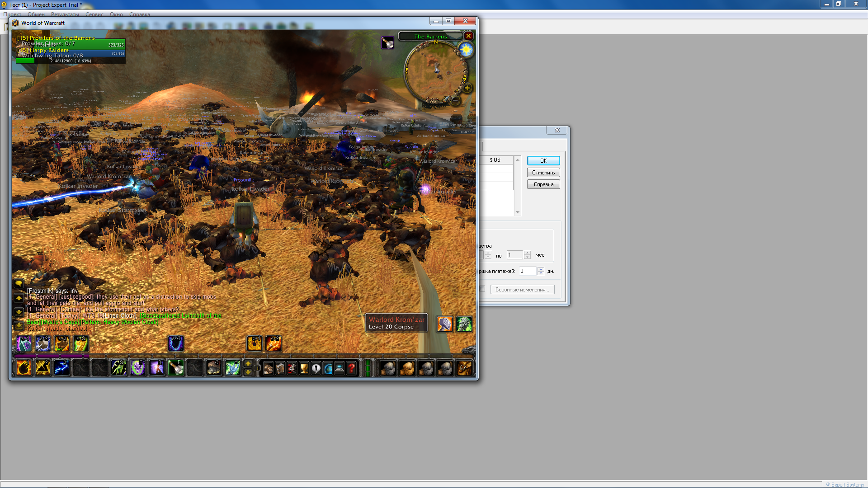This screenshot has width=868, height=488.
Task: Open the Результаты menu
Action: tap(65, 14)
